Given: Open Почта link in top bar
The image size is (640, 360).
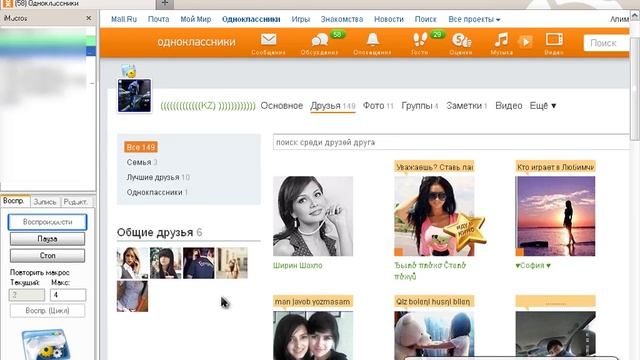Looking at the screenshot, I should pos(158,19).
